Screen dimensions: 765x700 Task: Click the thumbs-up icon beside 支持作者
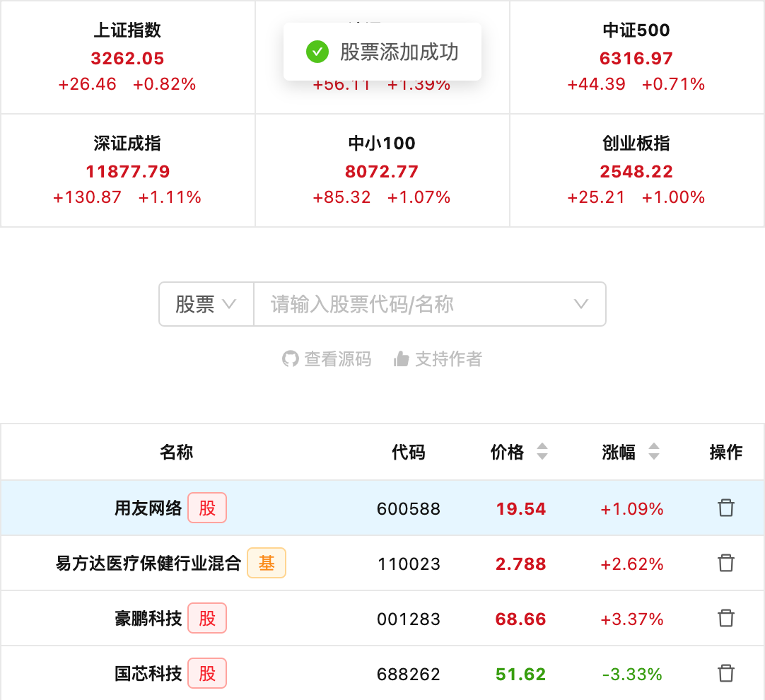click(401, 359)
